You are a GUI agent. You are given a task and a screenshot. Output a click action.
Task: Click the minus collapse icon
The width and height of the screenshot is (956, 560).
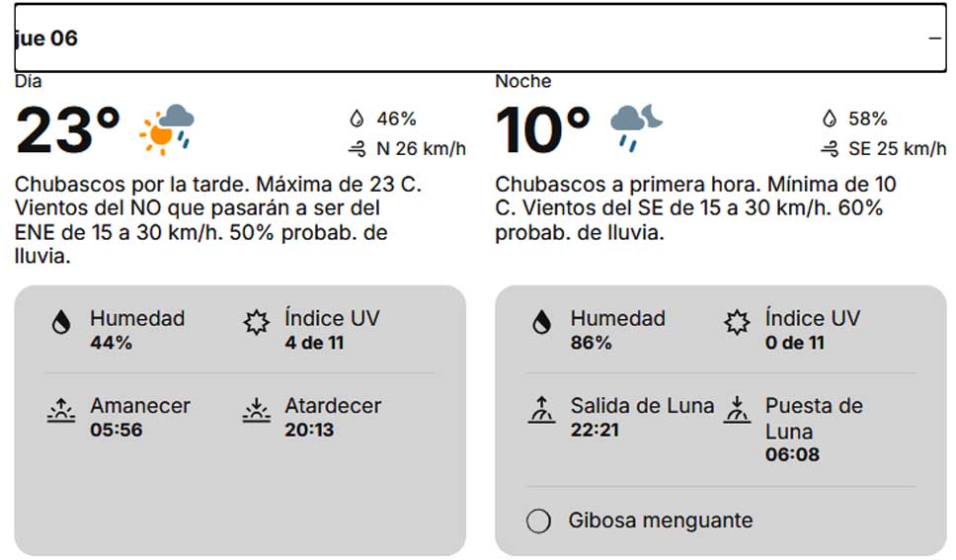click(934, 39)
